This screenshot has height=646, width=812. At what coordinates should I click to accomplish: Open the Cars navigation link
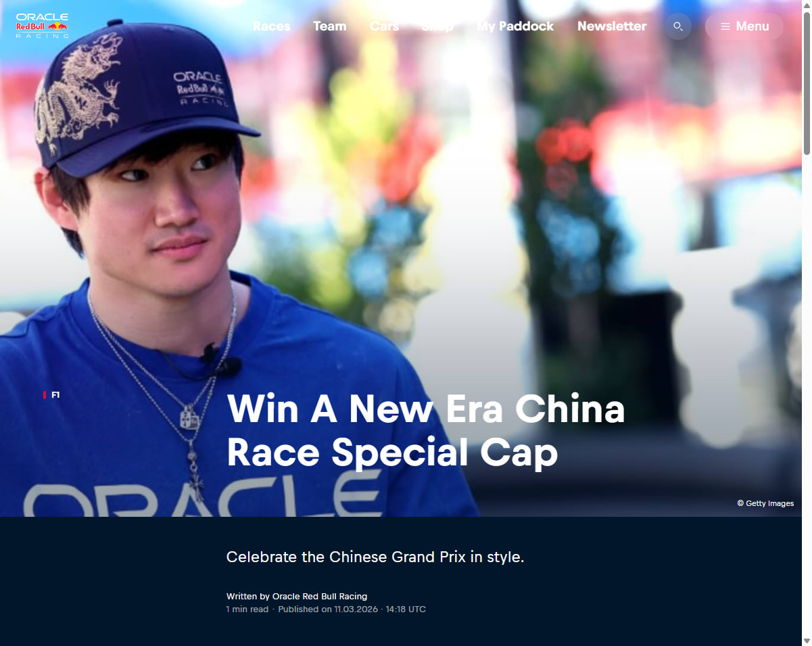tap(384, 26)
